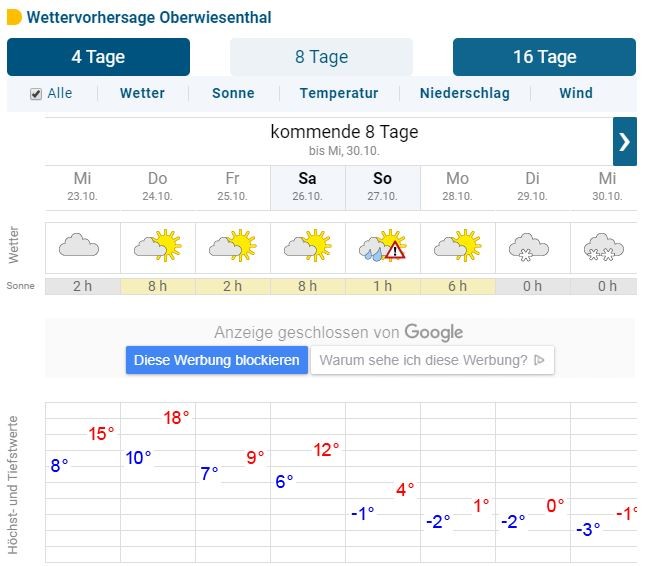
Task: Click the cloudy weather icon for Wednesday 23.10.
Action: point(79,246)
